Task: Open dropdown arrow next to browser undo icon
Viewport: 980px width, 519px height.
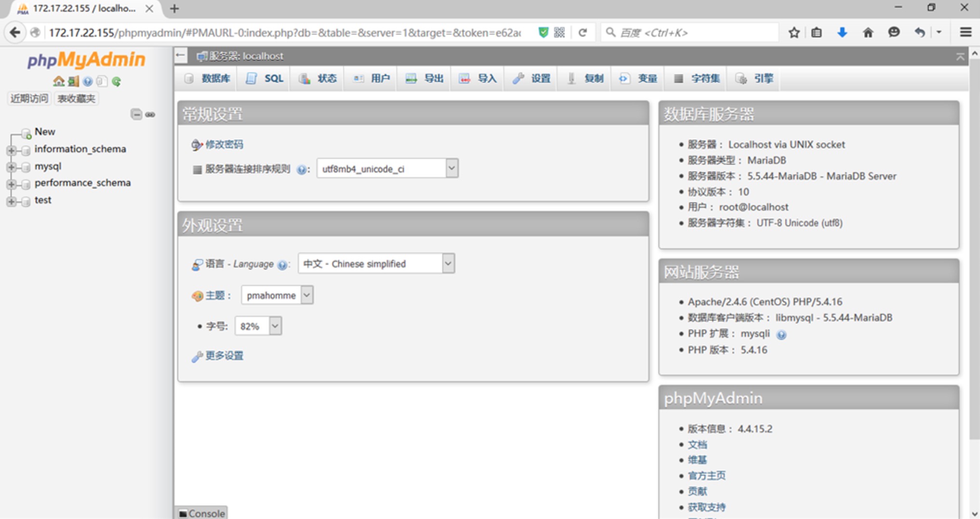Action: [x=939, y=32]
